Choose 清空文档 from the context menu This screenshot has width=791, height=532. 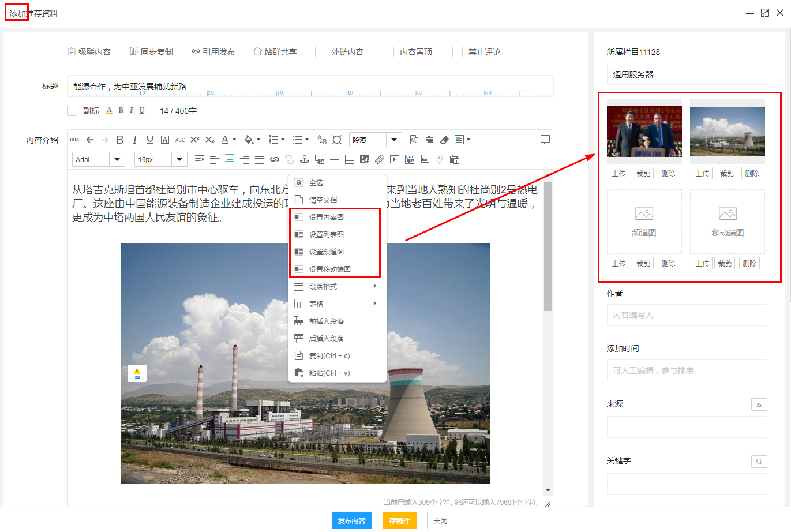click(337, 200)
